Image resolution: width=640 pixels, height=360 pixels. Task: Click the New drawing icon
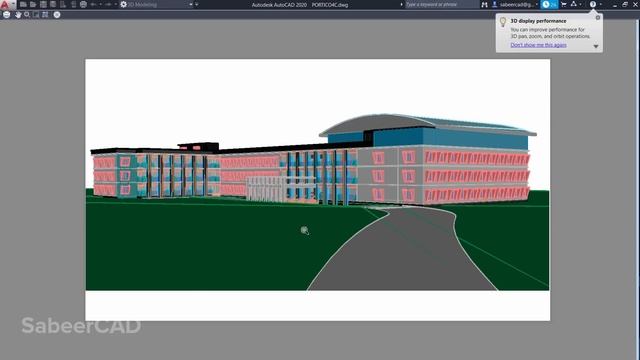[23, 4]
